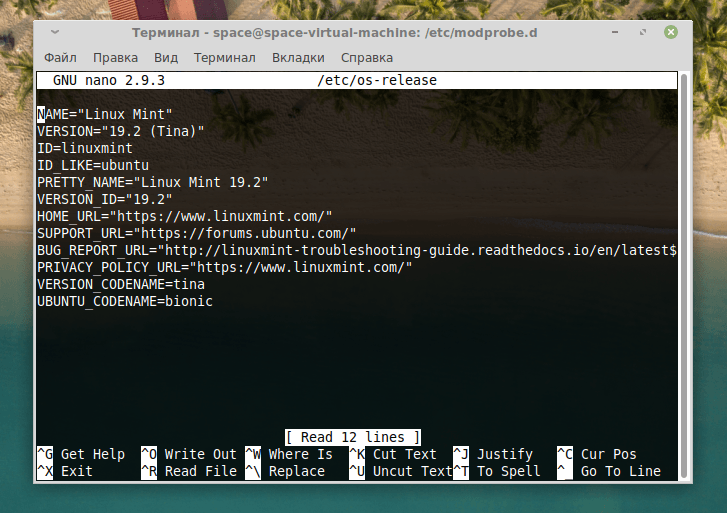Image resolution: width=727 pixels, height=513 pixels.
Task: Maximize the terminal window
Action: point(643,32)
